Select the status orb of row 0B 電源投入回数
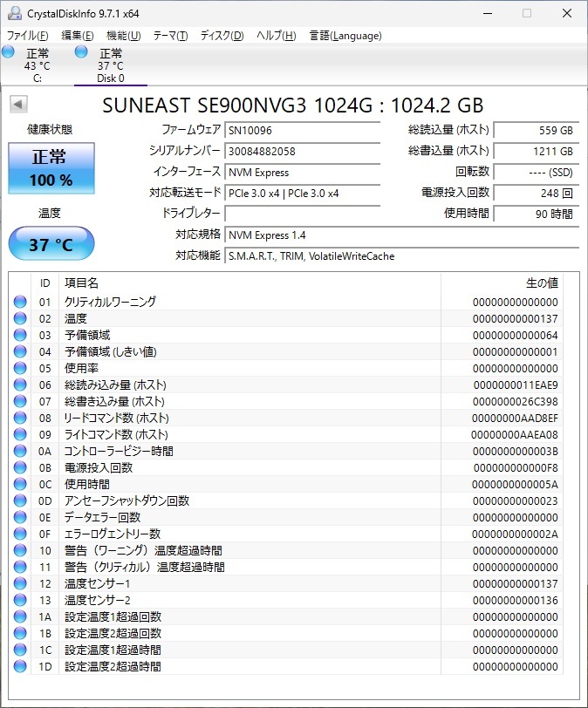 [x=20, y=467]
